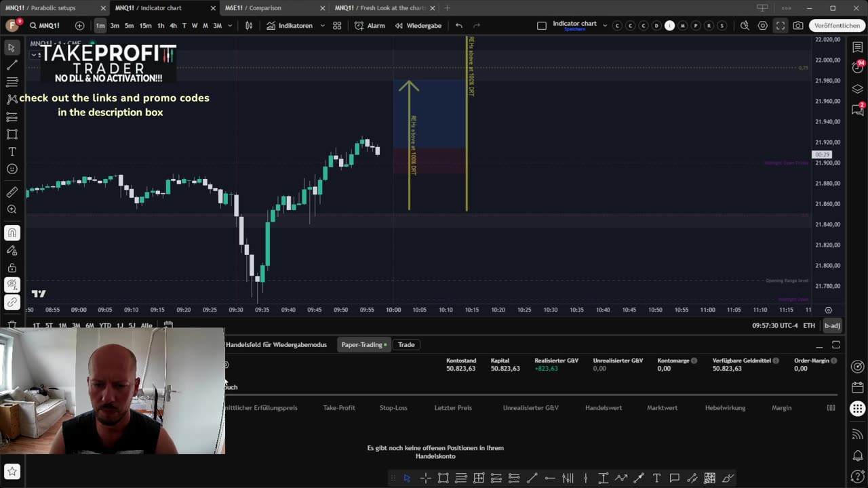
Task: Open ETH session dropdown
Action: (x=809, y=326)
